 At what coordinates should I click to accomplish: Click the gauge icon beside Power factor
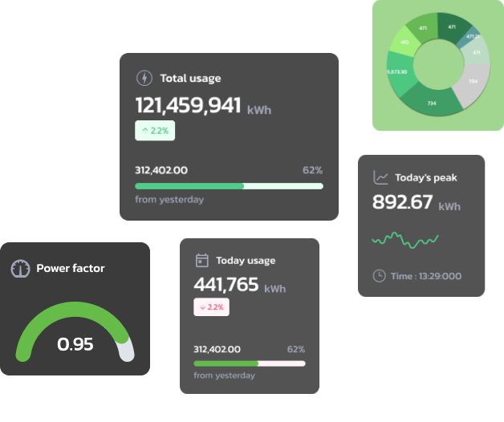tap(20, 268)
